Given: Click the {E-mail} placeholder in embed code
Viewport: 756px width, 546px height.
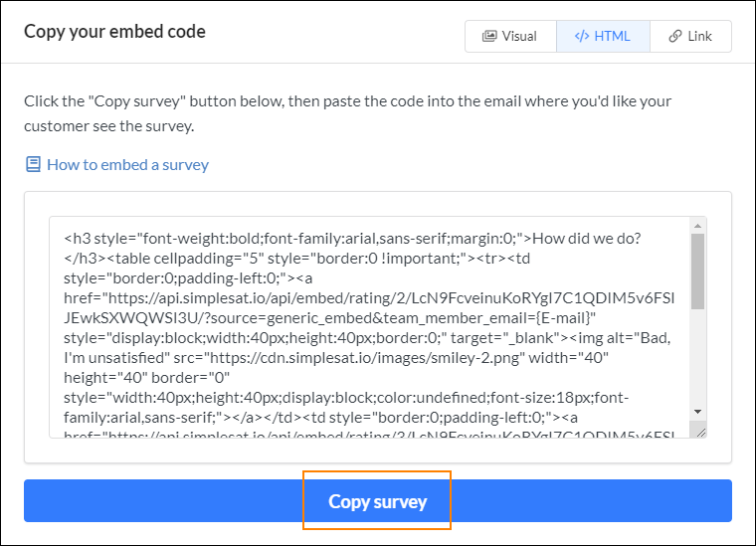Looking at the screenshot, I should pyautogui.click(x=566, y=318).
